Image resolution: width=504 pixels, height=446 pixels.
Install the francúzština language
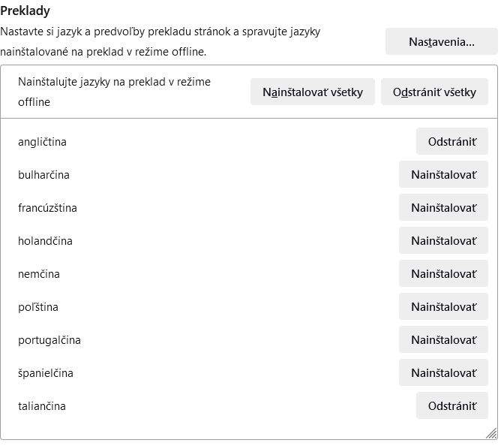point(443,207)
